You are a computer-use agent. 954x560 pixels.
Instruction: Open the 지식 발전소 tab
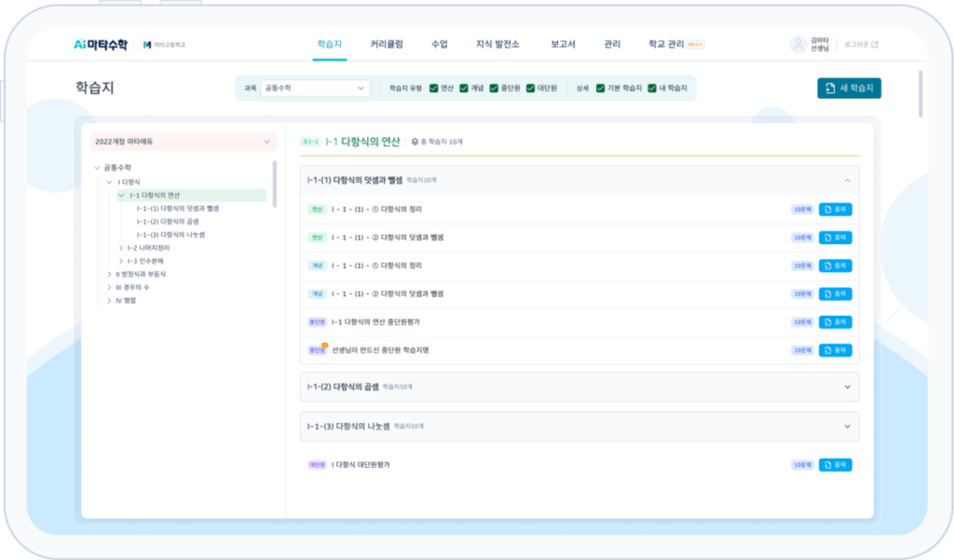pos(497,45)
